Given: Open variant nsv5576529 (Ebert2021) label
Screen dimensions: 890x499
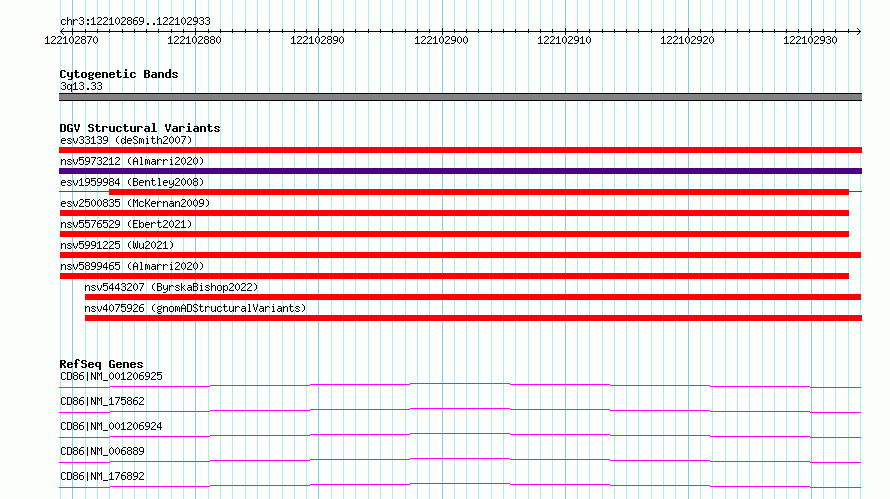Looking at the screenshot, I should pyautogui.click(x=126, y=224).
